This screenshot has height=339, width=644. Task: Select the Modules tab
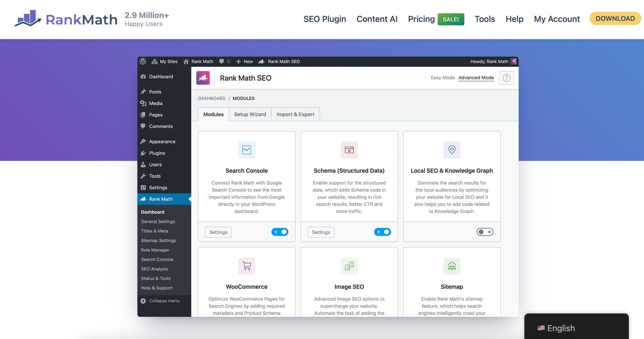(213, 114)
